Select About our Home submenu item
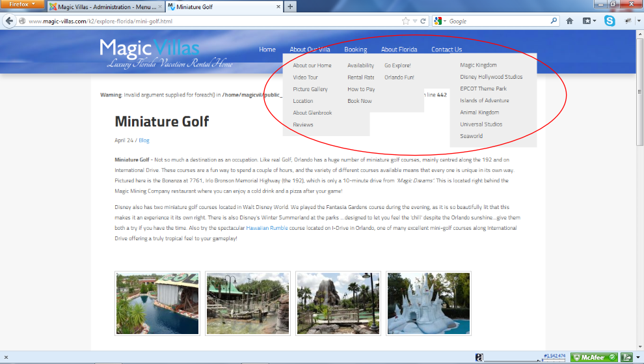This screenshot has height=364, width=644. tap(312, 65)
